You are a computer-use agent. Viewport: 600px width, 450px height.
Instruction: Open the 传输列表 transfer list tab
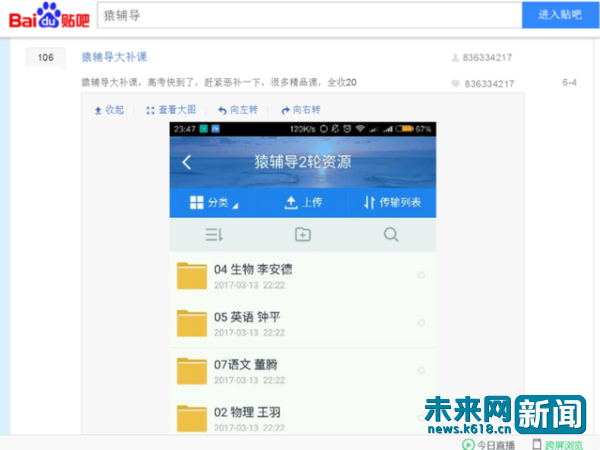coord(392,202)
